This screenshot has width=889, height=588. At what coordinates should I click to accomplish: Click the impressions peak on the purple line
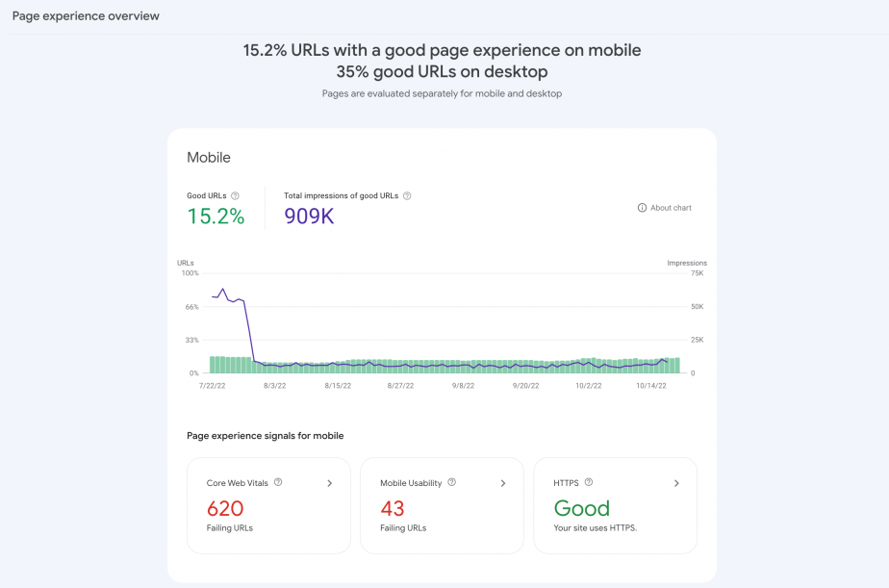[x=223, y=289]
